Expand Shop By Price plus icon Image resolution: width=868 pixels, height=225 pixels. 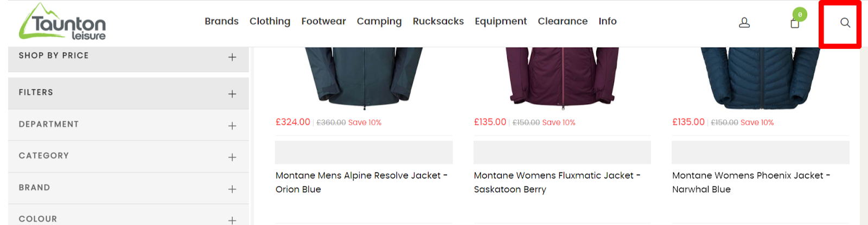point(232,57)
